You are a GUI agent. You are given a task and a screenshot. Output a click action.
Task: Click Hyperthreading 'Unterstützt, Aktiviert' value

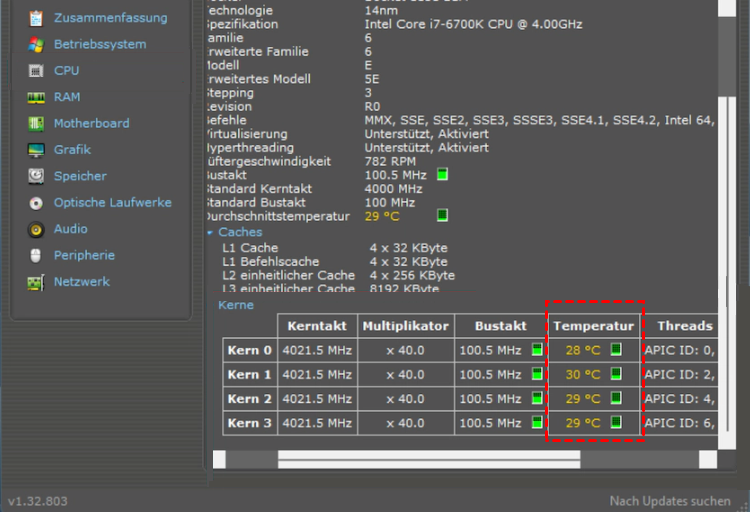(427, 147)
